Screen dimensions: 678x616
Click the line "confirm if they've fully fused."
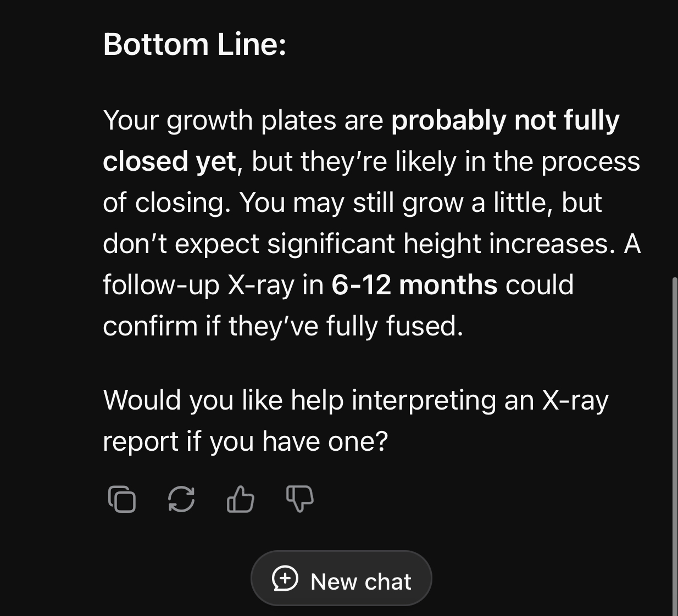283,326
